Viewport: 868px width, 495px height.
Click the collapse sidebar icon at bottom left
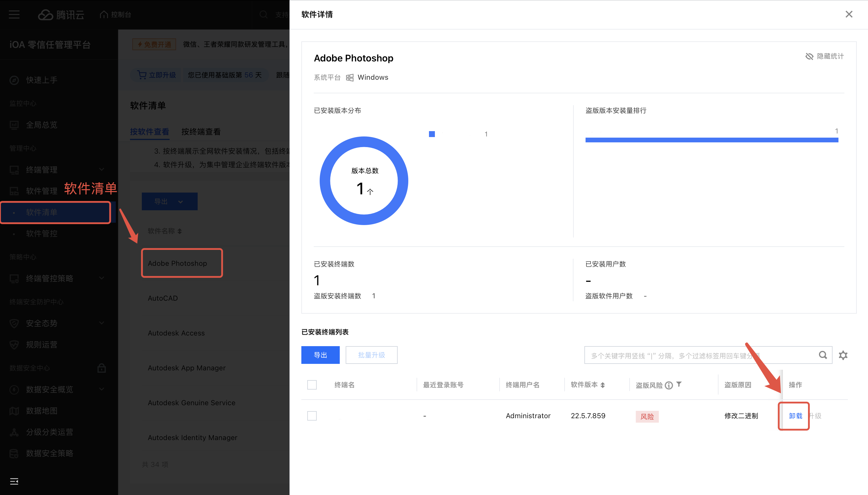[14, 481]
